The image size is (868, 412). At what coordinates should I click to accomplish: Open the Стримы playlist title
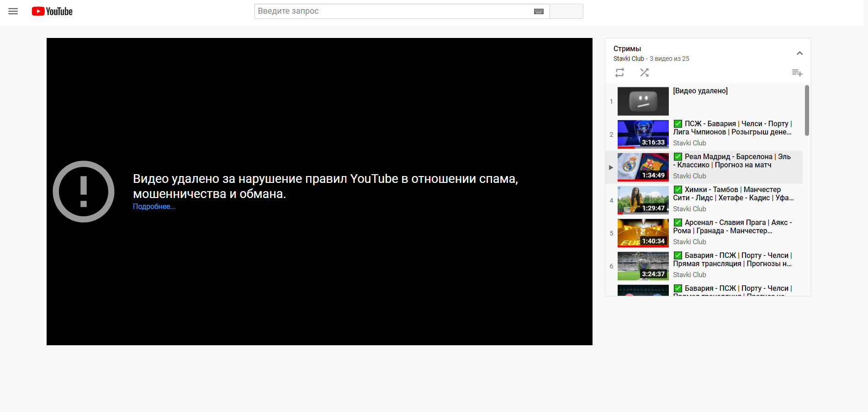(x=627, y=48)
